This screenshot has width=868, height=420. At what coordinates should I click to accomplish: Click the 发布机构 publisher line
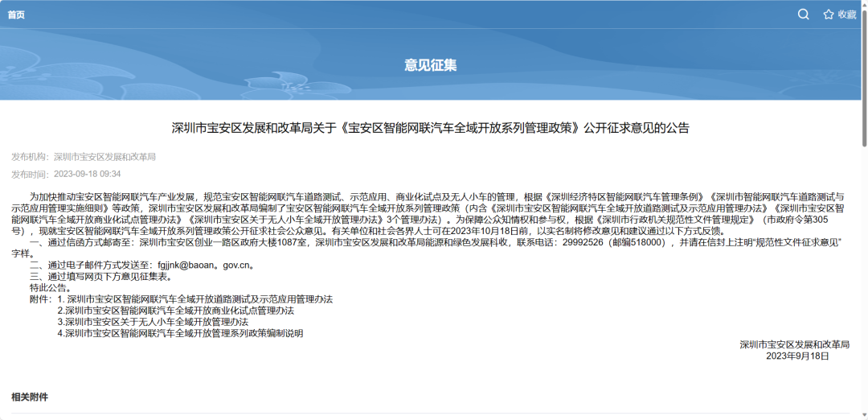(x=84, y=157)
